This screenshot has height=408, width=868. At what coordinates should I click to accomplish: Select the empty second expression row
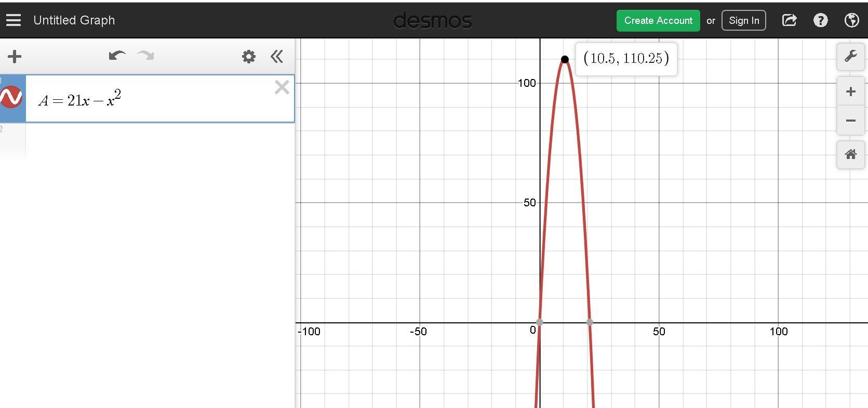coord(160,141)
